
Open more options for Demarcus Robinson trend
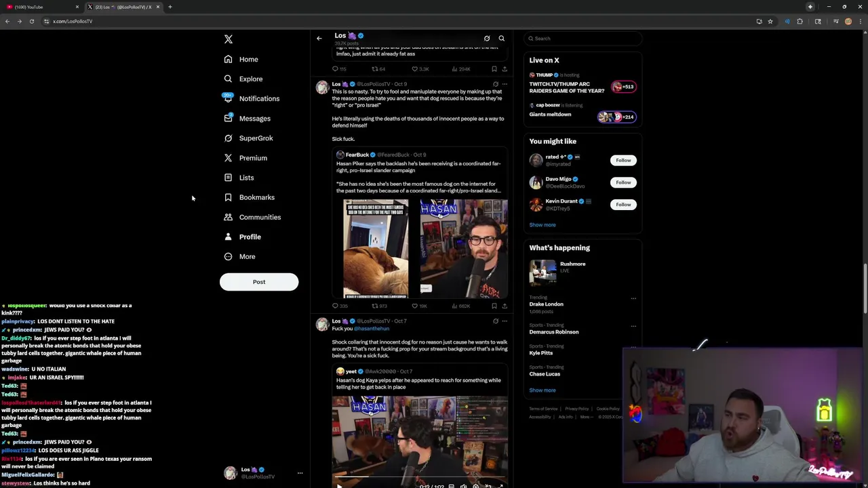click(633, 326)
